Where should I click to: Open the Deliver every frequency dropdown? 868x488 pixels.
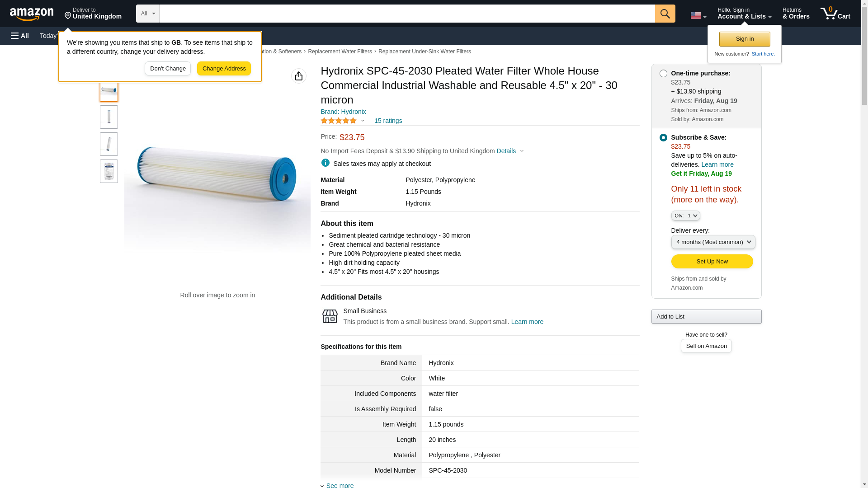712,242
